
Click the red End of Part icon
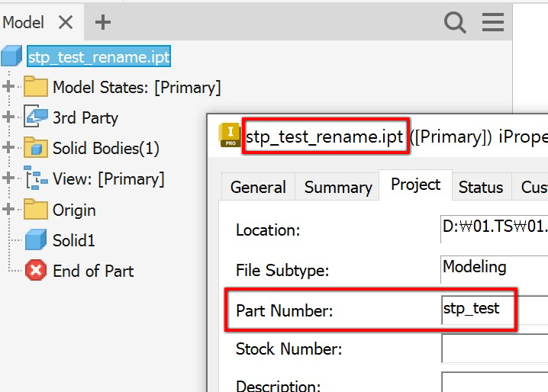[35, 271]
